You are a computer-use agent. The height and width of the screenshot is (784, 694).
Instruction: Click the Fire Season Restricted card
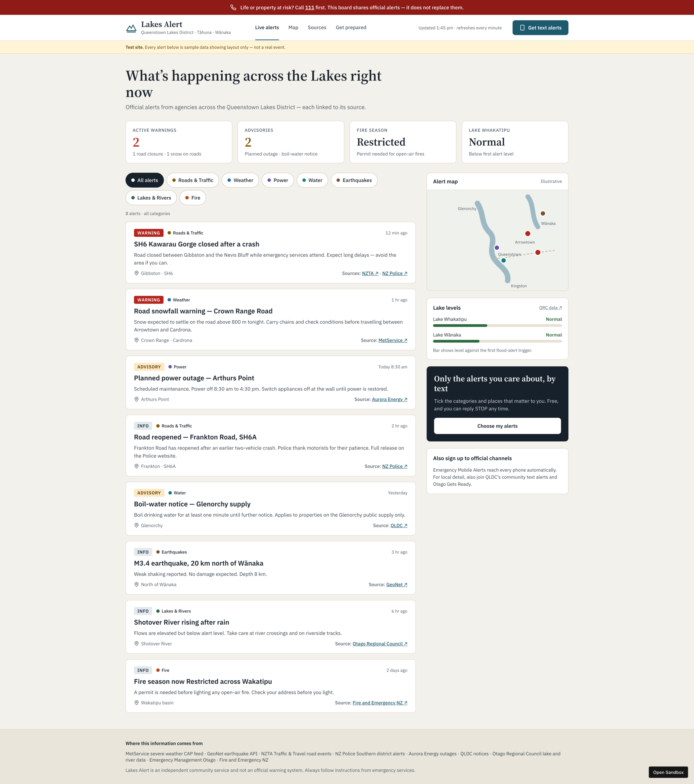[403, 142]
